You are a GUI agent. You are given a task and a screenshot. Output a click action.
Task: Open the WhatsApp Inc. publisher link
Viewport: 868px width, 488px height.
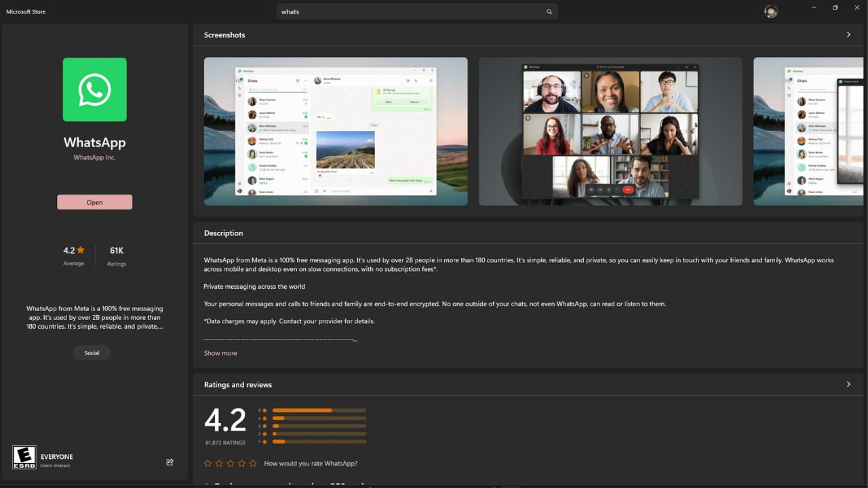(x=95, y=157)
